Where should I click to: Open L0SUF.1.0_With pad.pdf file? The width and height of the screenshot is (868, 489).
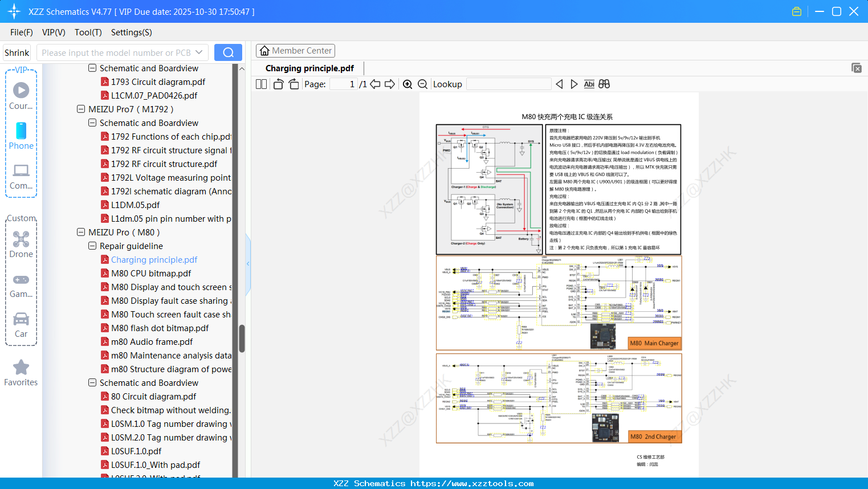coord(150,465)
